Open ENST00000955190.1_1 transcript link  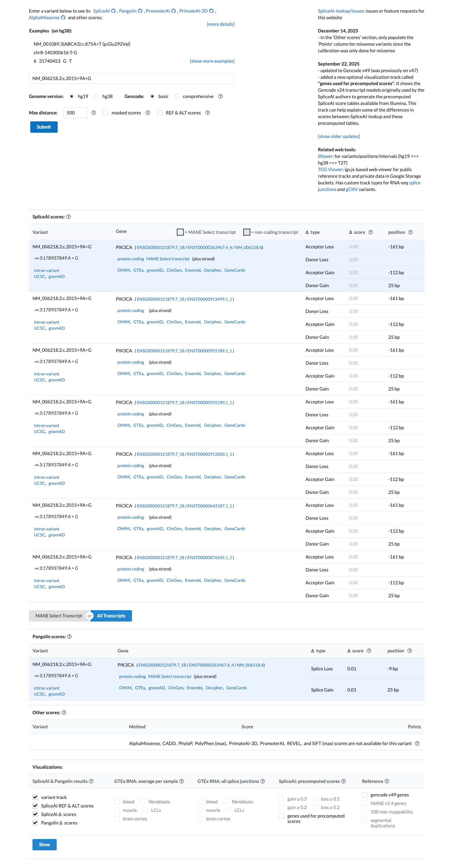coord(210,403)
